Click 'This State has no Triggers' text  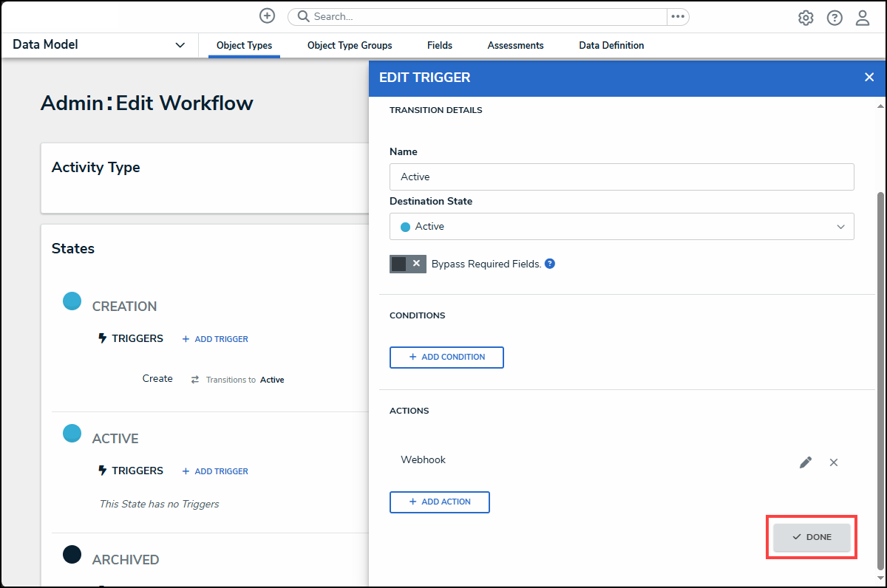[x=160, y=505]
